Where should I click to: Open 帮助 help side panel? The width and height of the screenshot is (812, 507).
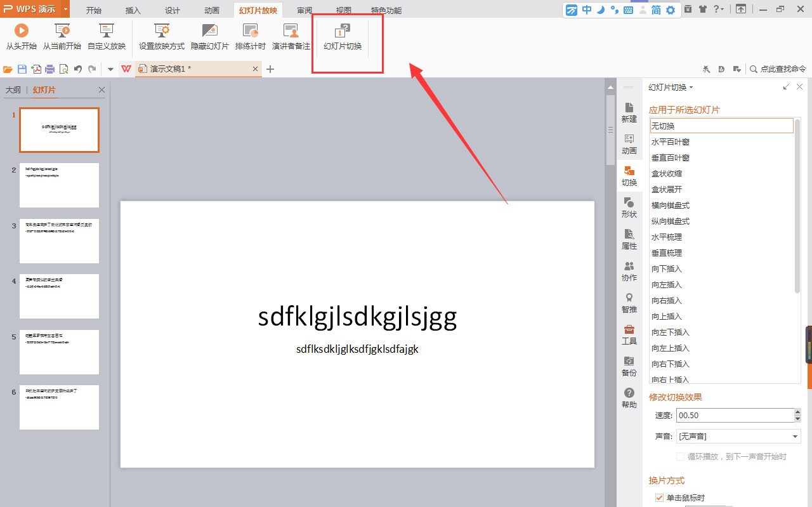pos(629,398)
